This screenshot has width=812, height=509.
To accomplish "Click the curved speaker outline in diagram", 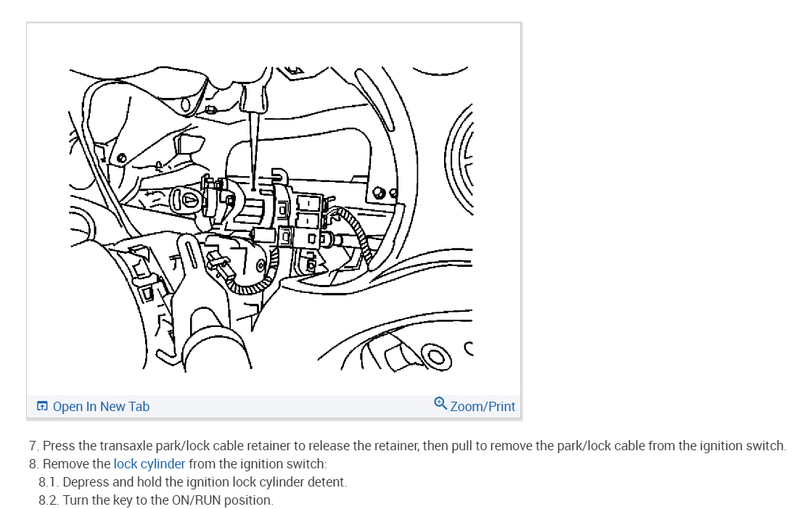I will point(459,158).
